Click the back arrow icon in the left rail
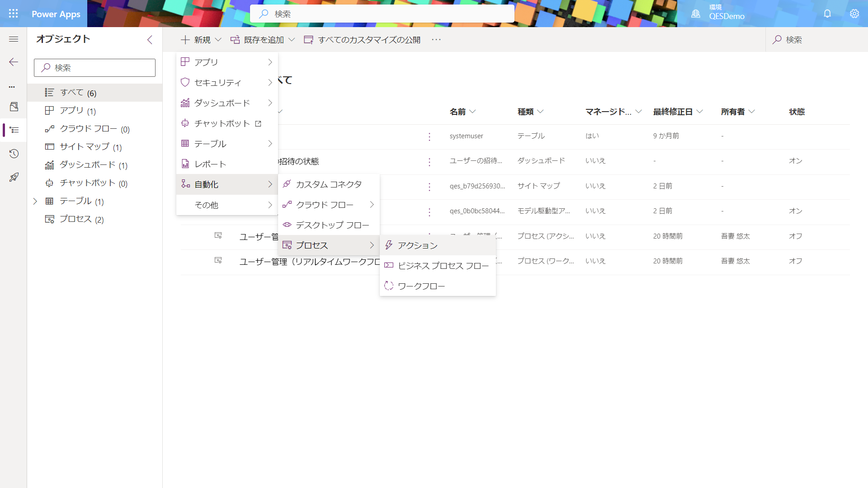Screen dimensions: 868x488 click(x=13, y=62)
